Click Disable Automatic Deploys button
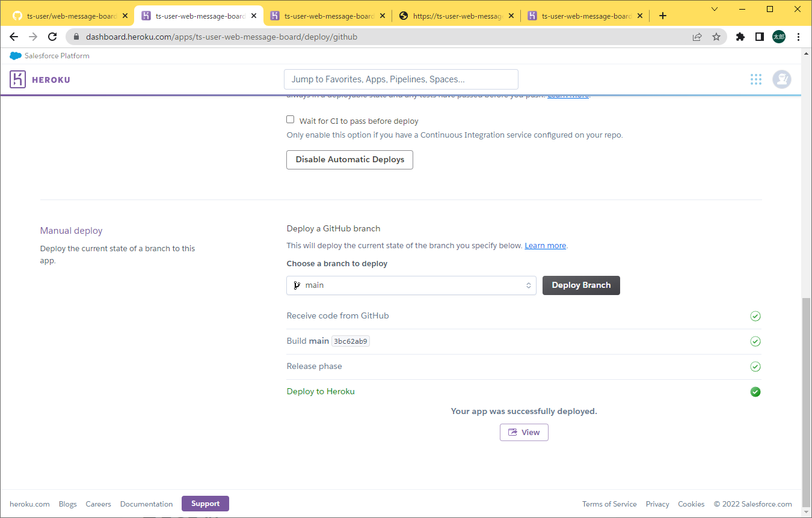The height and width of the screenshot is (518, 812). (349, 160)
